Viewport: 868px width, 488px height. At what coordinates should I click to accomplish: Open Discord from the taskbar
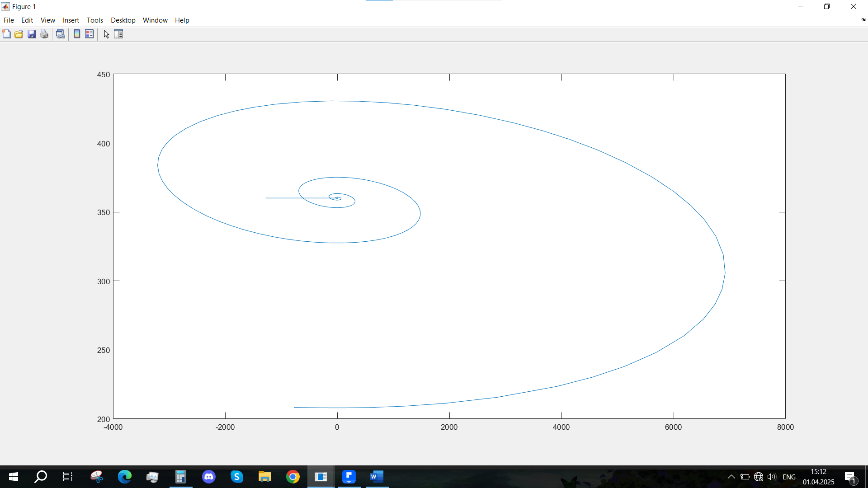209,477
